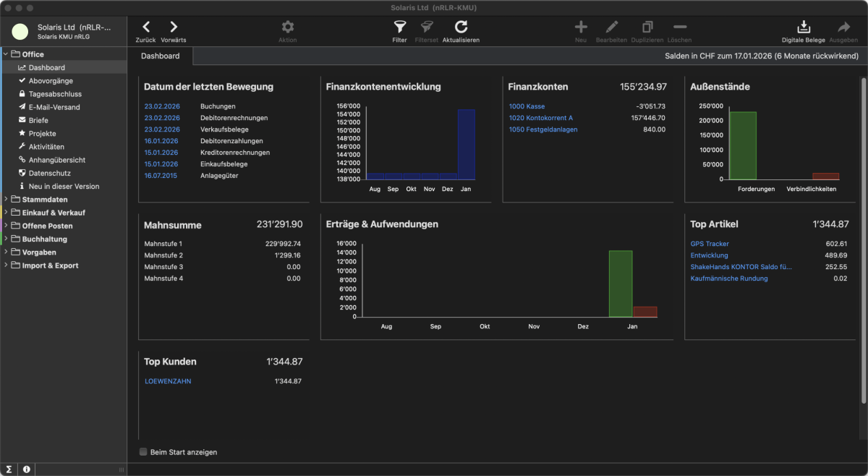Click the GPS Tracker article link
The width and height of the screenshot is (868, 476).
tap(710, 244)
